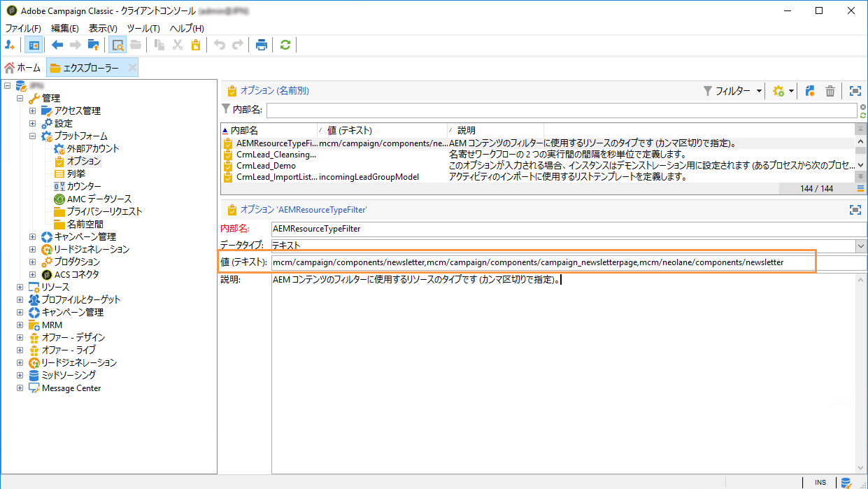
Task: Select カウンター in the tree
Action: point(84,186)
